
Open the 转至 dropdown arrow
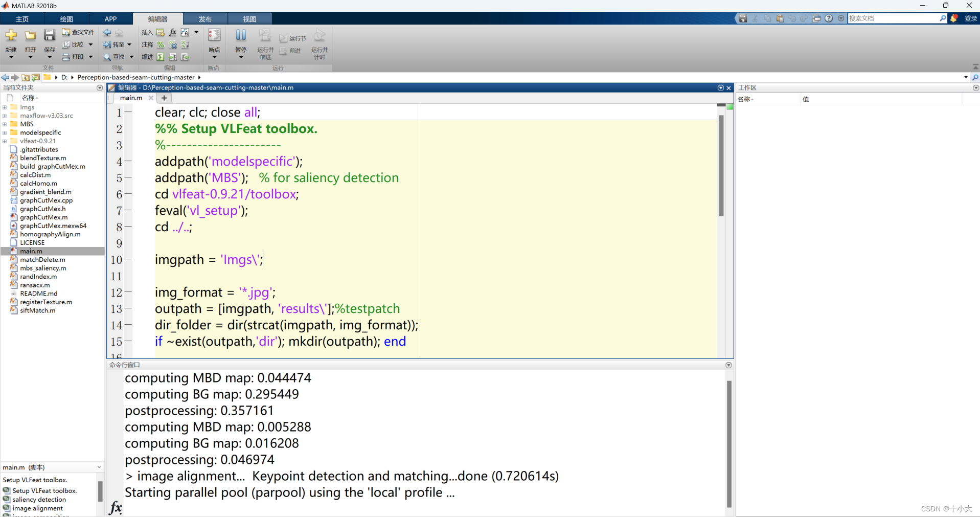point(129,44)
